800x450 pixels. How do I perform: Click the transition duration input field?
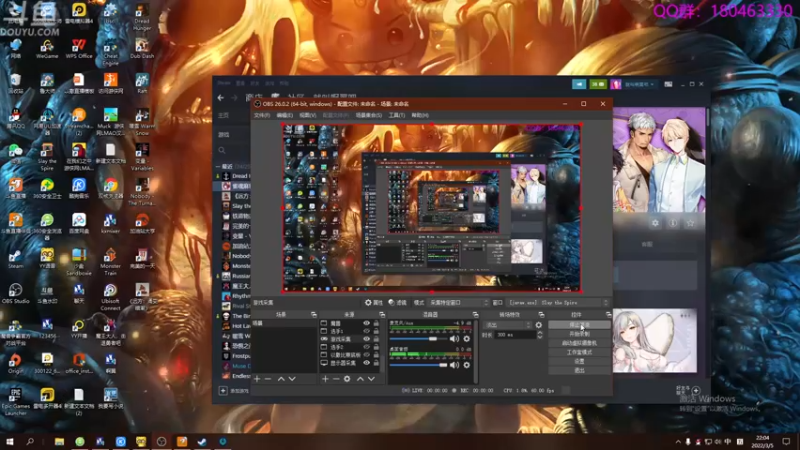pyautogui.click(x=515, y=335)
